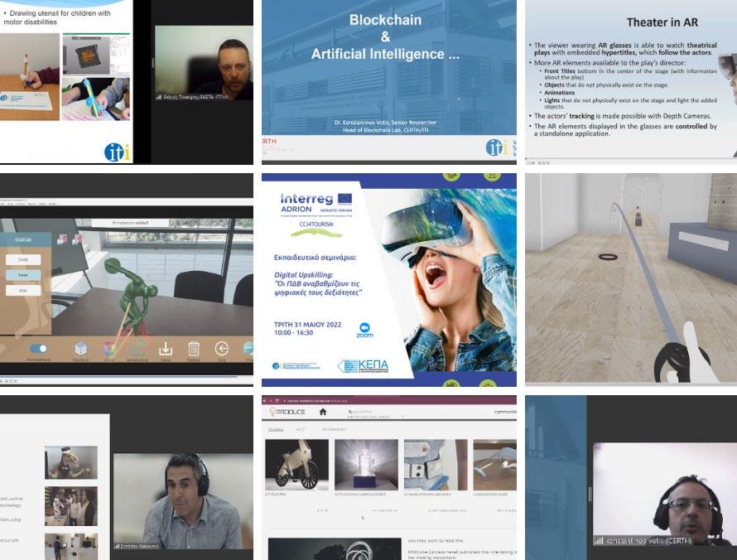
Task: Click the ΤΡΙΤΗ 31 ΜΑΪΟΥ 2022 date text
Action: tap(307, 325)
